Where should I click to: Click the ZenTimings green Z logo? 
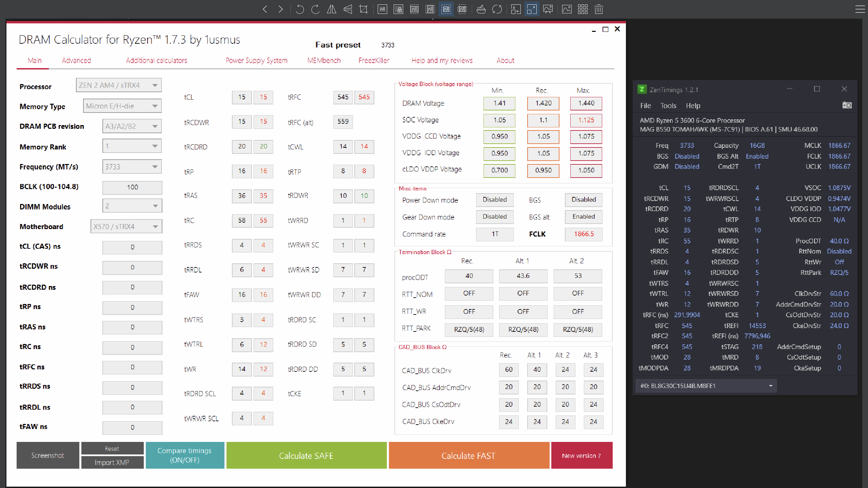point(642,89)
